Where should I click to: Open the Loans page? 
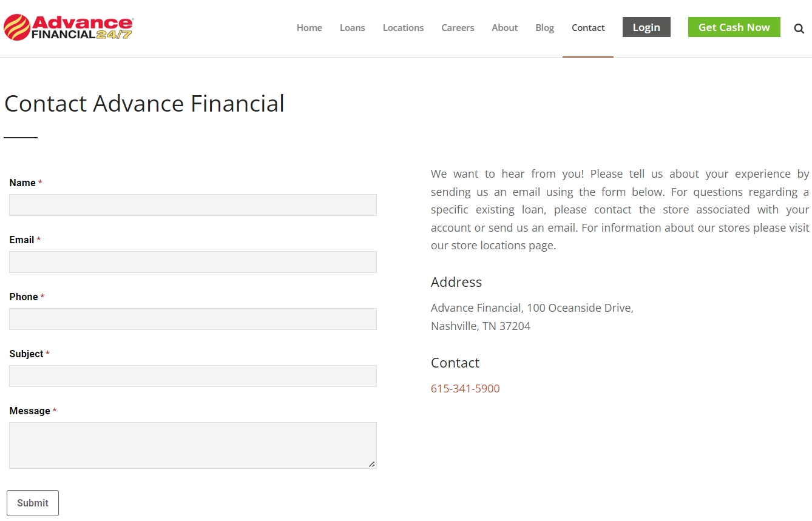tap(353, 27)
